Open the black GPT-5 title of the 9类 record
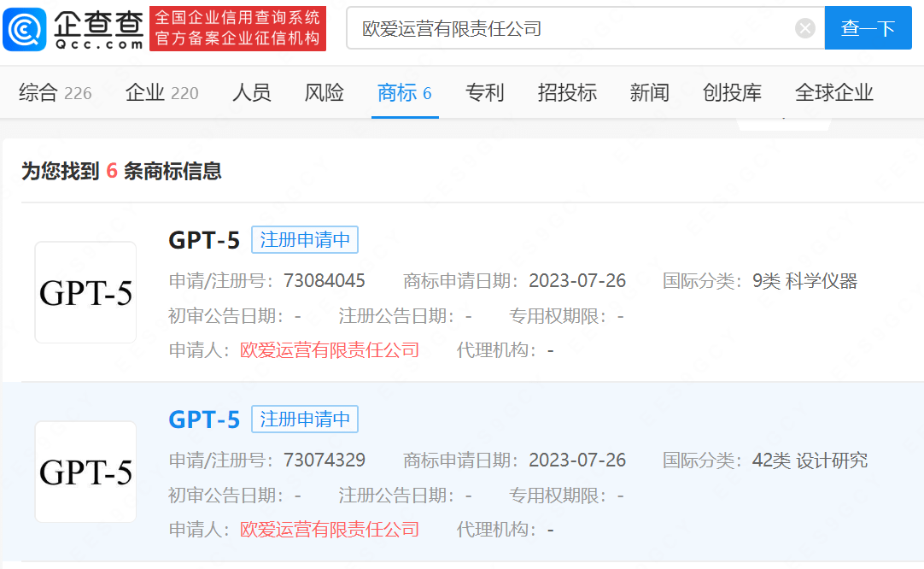Viewport: 924px width, 569px height. 204,240
